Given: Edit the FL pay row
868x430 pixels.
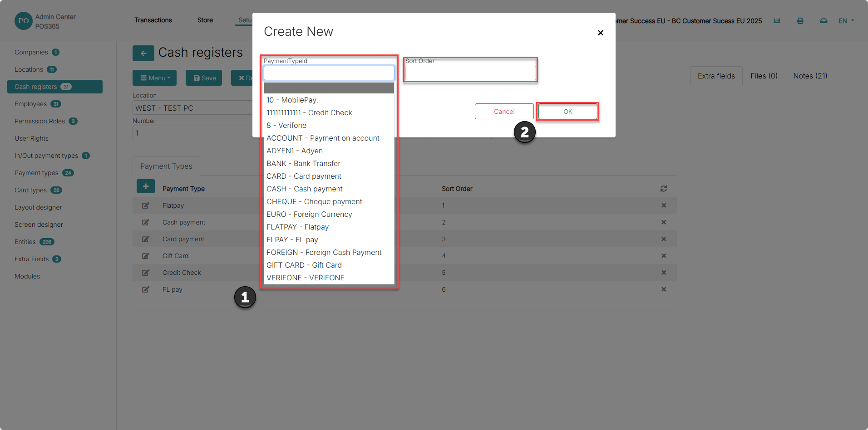Looking at the screenshot, I should click(146, 289).
